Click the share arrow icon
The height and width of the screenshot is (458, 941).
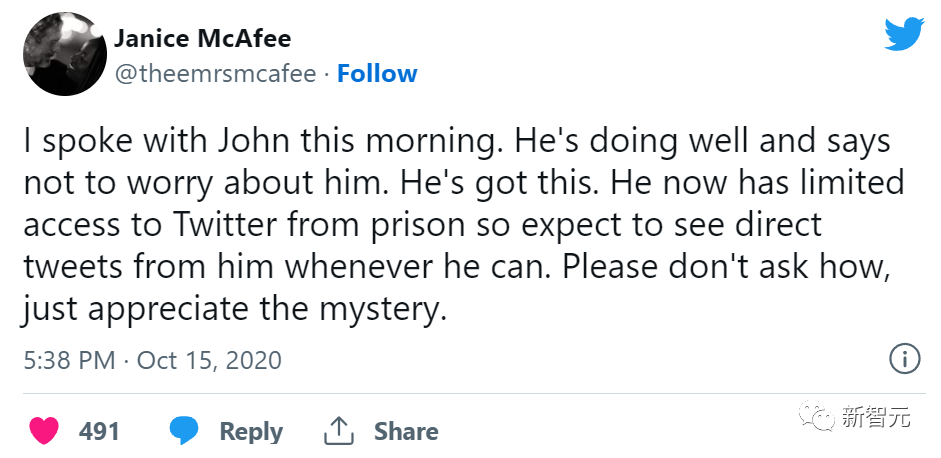pos(340,431)
